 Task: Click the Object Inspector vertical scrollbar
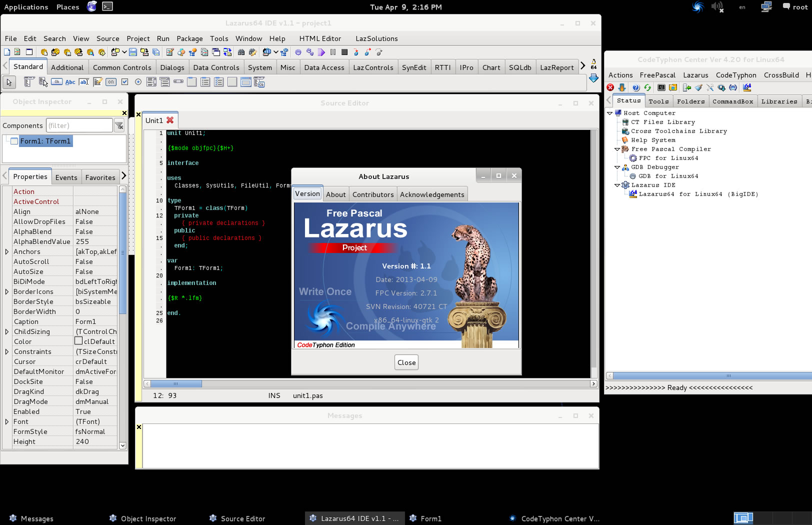point(122,317)
